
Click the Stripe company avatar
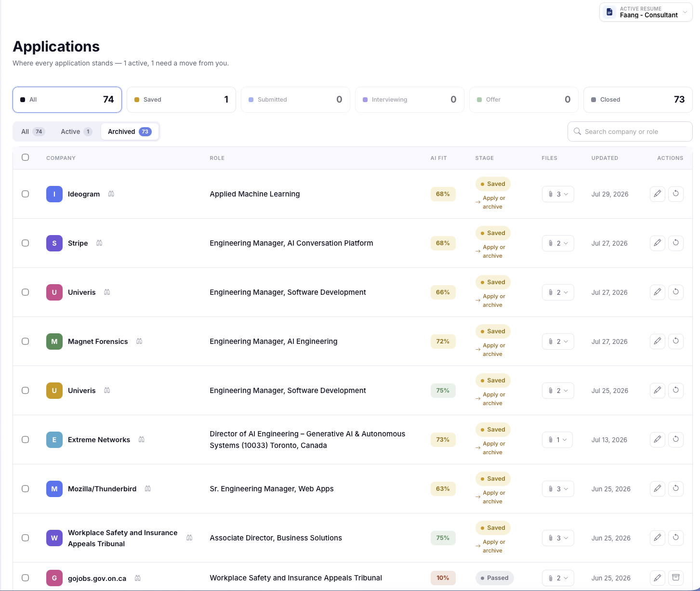(x=54, y=243)
